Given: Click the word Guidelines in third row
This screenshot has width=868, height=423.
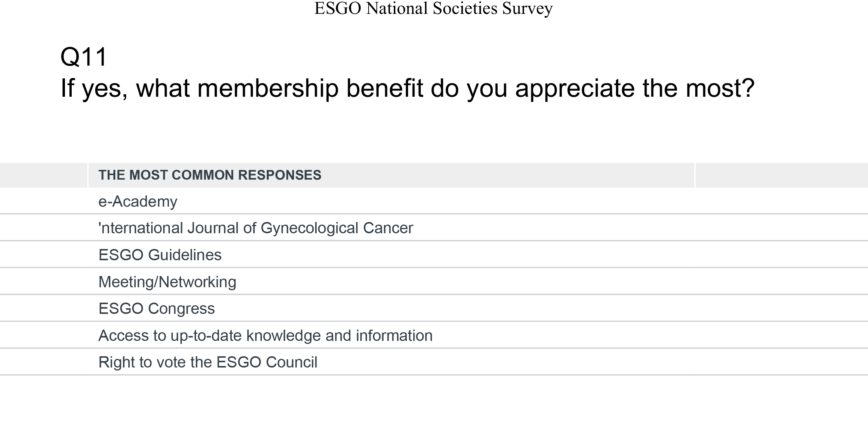Looking at the screenshot, I should pos(185,255).
